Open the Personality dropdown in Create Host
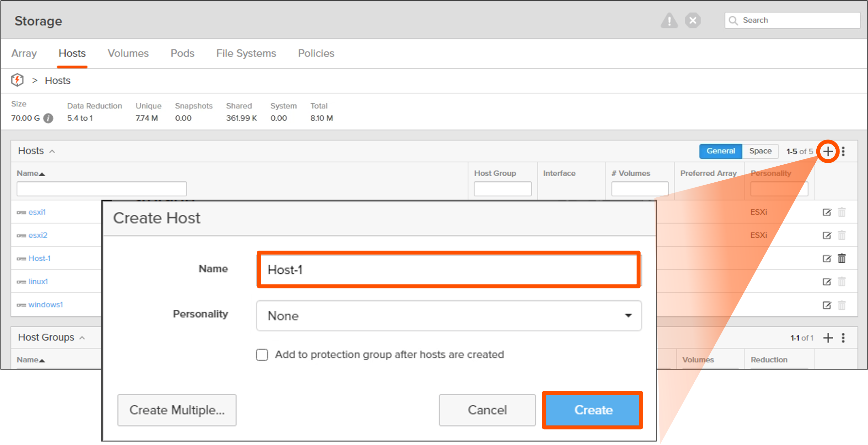The width and height of the screenshot is (868, 445). coord(449,316)
